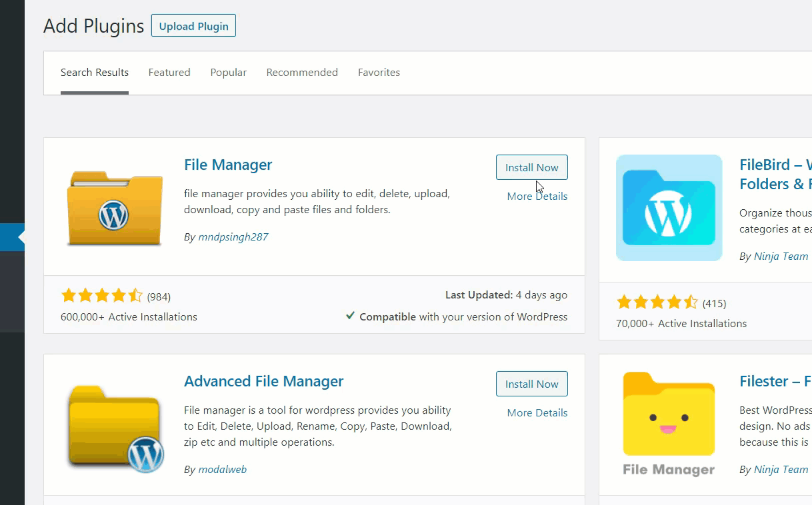Image resolution: width=812 pixels, height=505 pixels.
Task: Install the Advanced File Manager plugin
Action: pos(531,384)
